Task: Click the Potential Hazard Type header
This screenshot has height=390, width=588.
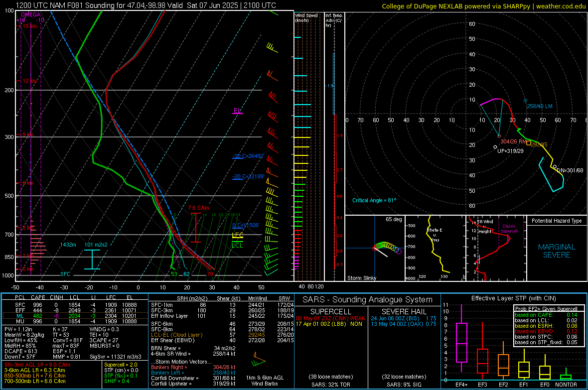Action: 557,221
